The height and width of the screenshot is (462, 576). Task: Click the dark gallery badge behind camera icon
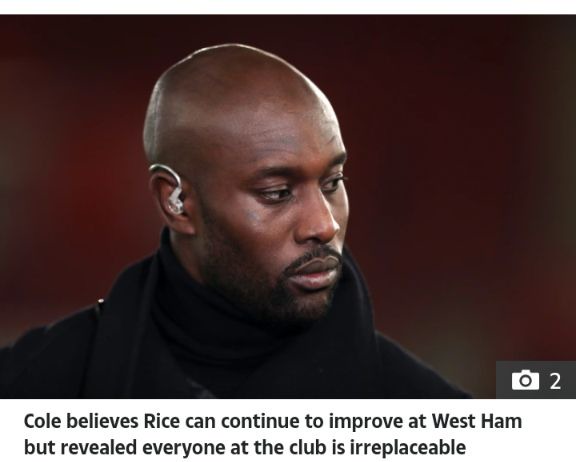[x=536, y=380]
